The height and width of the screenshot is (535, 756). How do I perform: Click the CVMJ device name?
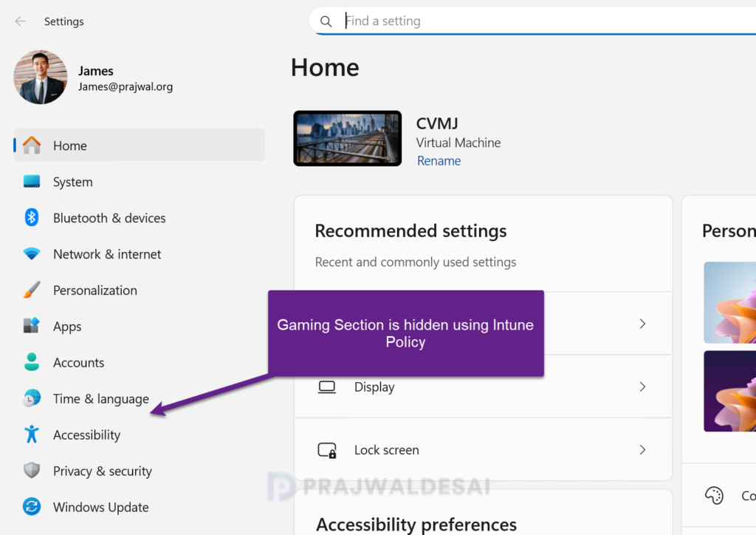click(x=437, y=123)
